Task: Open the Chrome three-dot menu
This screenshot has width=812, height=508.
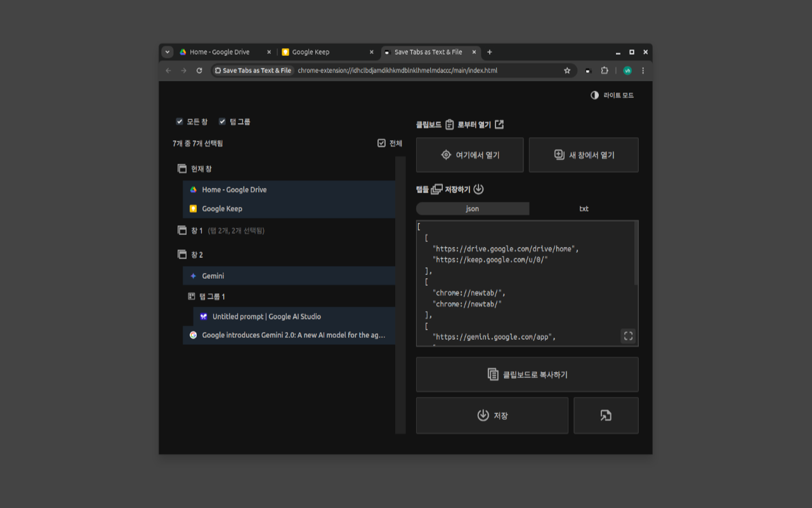Action: [x=643, y=70]
